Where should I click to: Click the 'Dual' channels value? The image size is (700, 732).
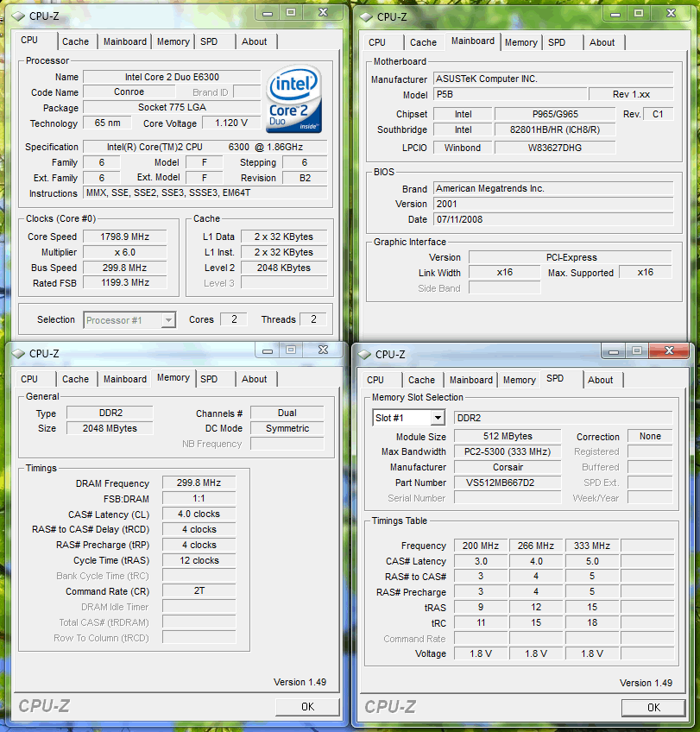tap(287, 413)
